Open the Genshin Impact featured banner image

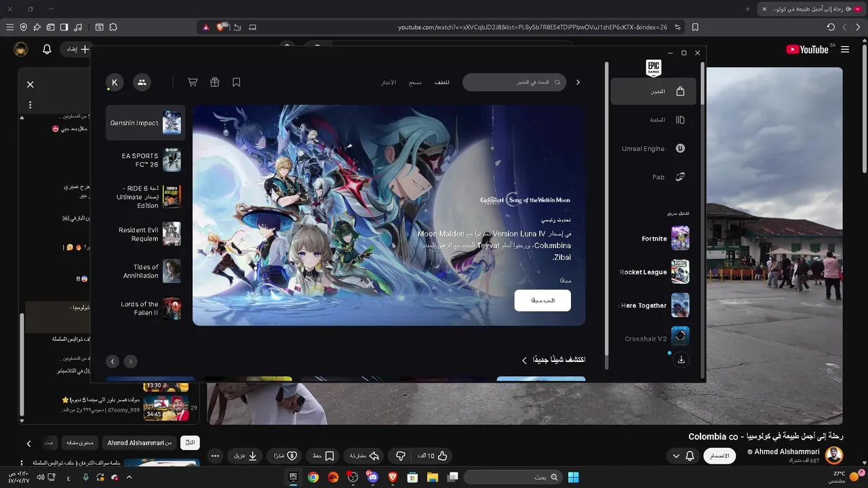389,215
